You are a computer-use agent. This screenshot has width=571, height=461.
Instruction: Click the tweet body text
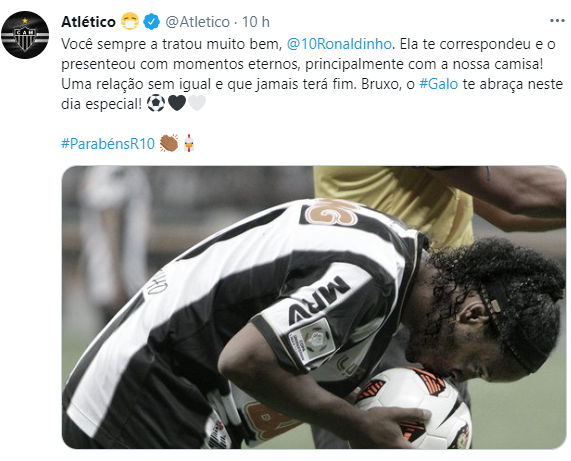(x=312, y=74)
